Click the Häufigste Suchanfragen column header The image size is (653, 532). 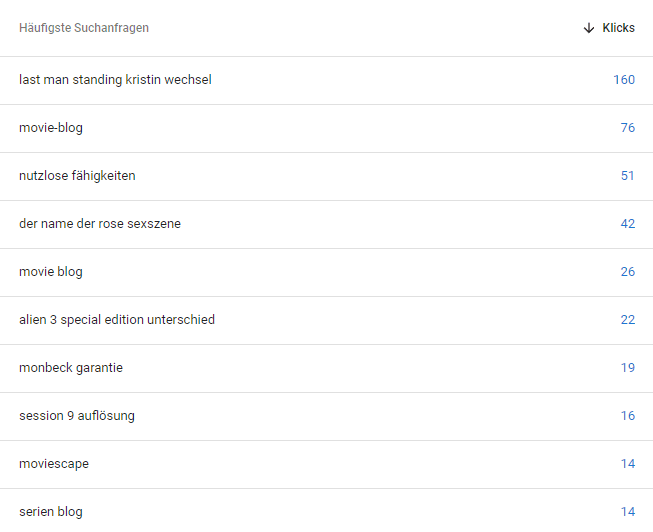point(84,28)
